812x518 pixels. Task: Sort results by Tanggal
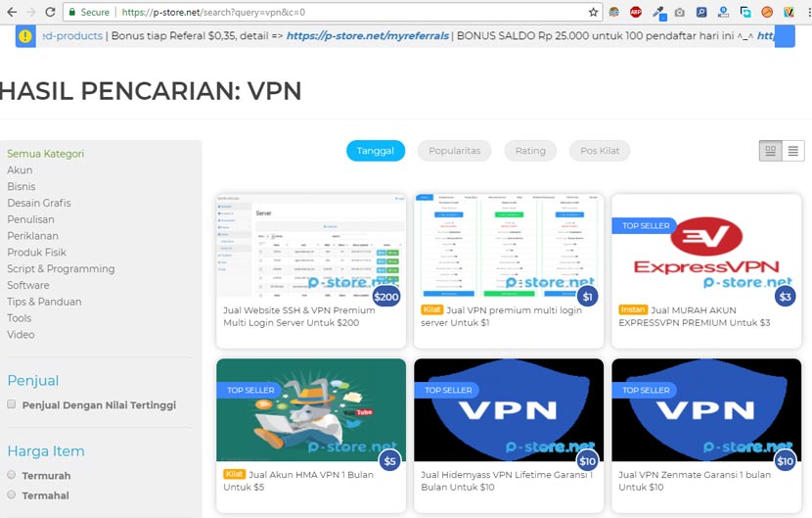click(x=376, y=151)
